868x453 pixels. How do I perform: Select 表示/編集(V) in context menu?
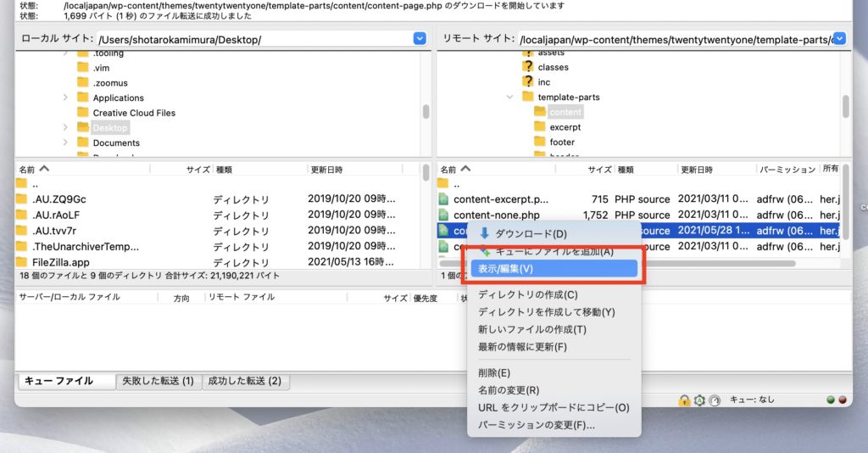click(554, 269)
